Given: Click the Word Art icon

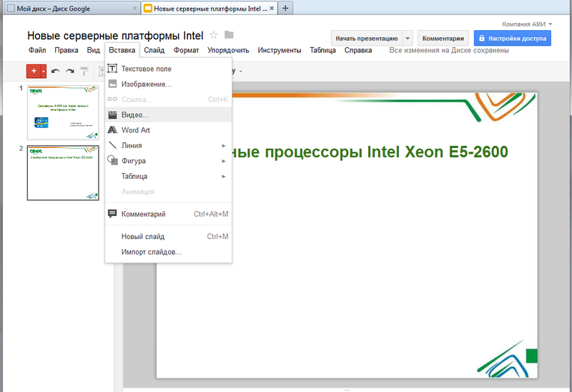Looking at the screenshot, I should tap(112, 130).
